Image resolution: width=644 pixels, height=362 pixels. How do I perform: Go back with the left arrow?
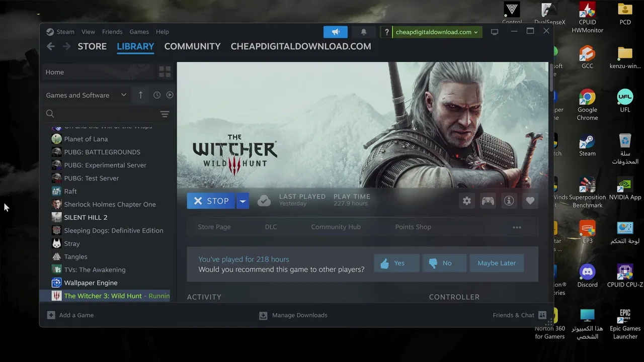50,46
